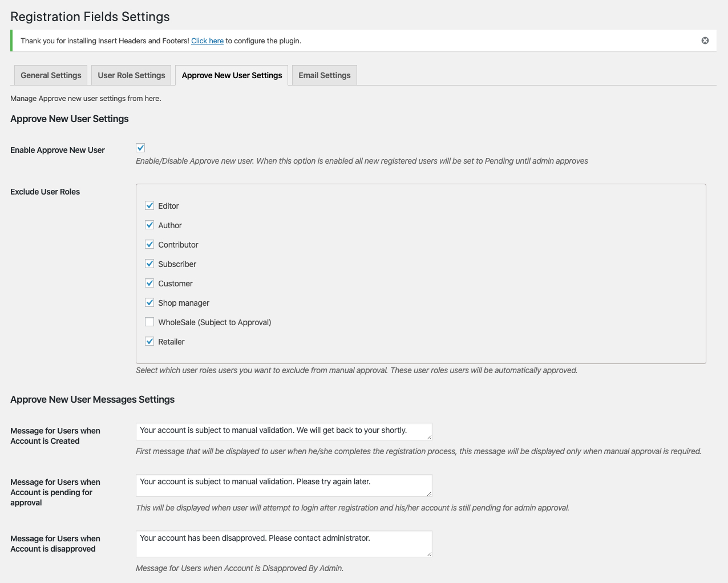Click the resize handle of disapproved message box
Viewport: 728px width, 583px height.
[x=429, y=554]
